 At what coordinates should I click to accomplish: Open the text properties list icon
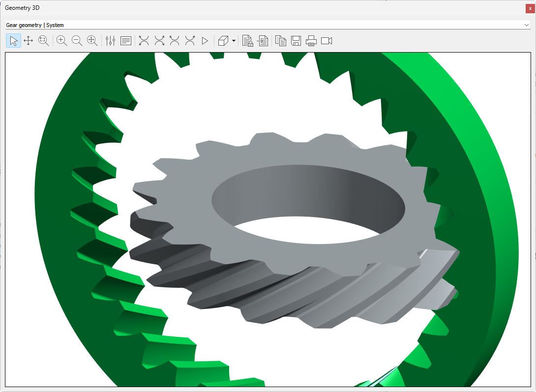pyautogui.click(x=126, y=41)
